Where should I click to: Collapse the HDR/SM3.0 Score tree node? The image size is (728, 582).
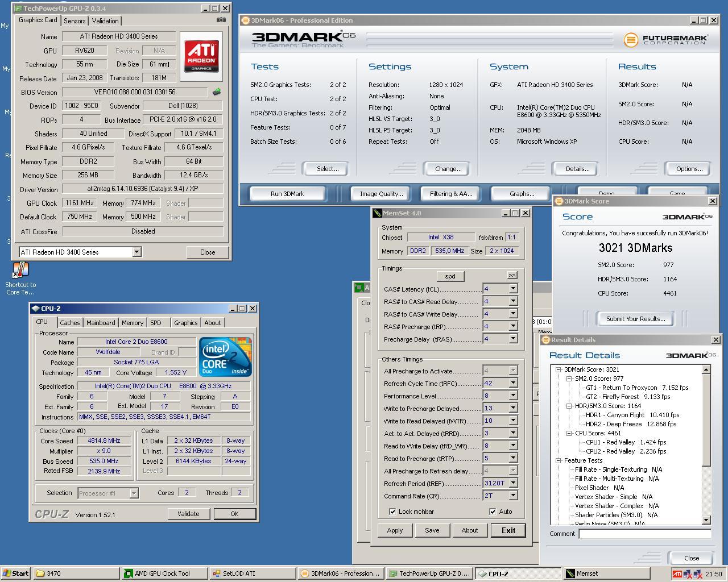(569, 406)
